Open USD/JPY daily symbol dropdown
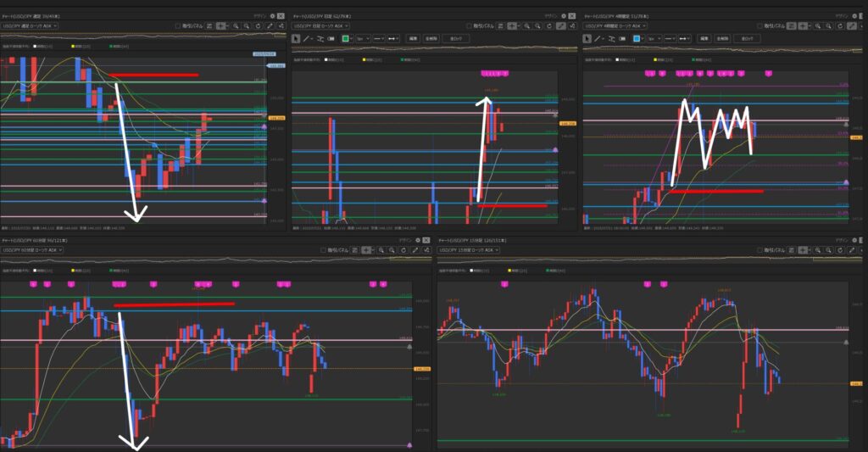Viewport: 868px width, 452px height. pos(320,26)
